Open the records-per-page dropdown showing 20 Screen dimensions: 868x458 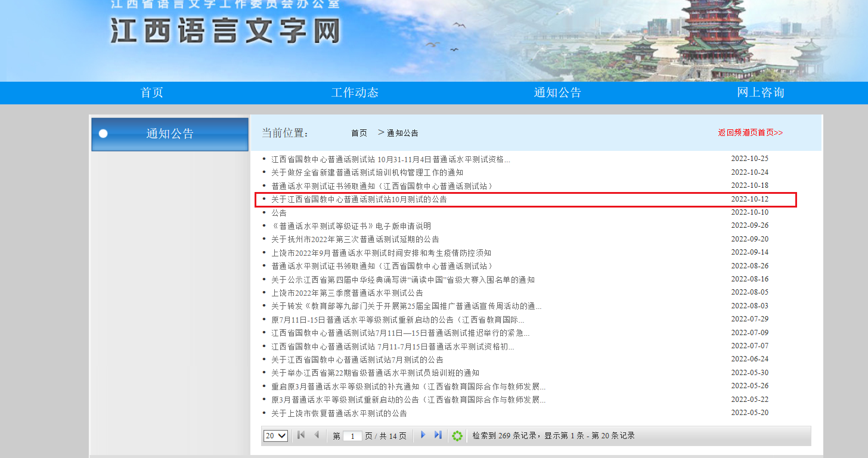click(275, 436)
